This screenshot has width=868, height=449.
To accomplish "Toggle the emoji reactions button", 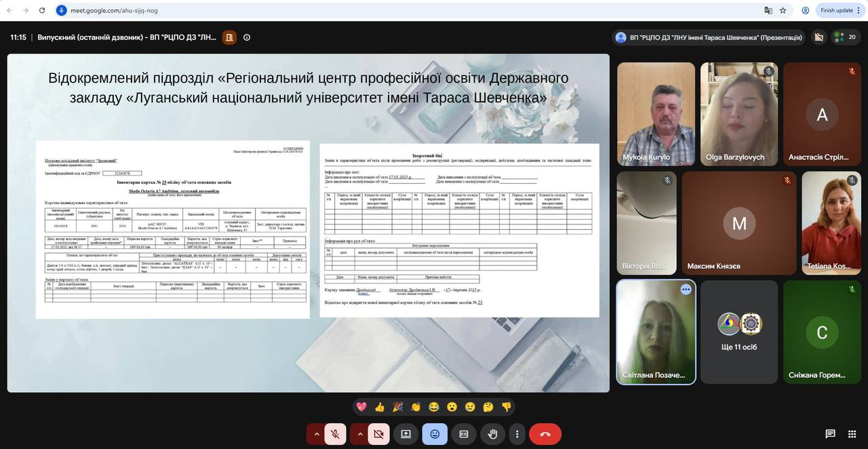I will click(435, 433).
